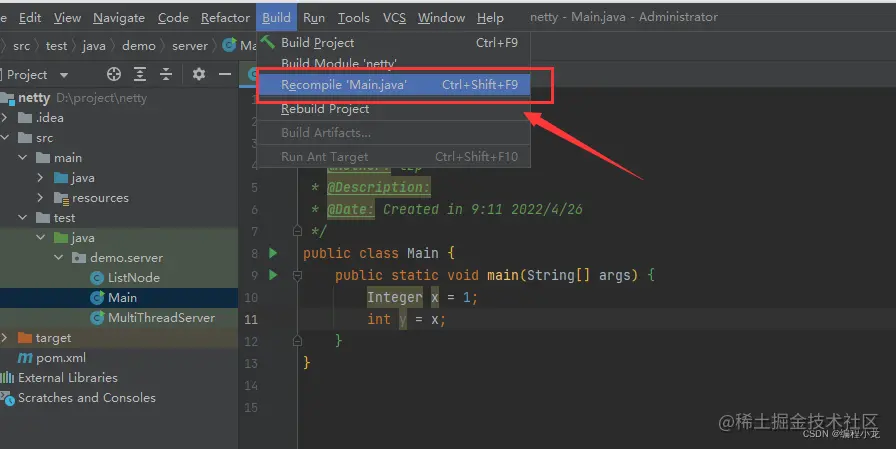The height and width of the screenshot is (449, 896).
Task: Click the Collapse All icon in Project panel
Action: click(166, 74)
